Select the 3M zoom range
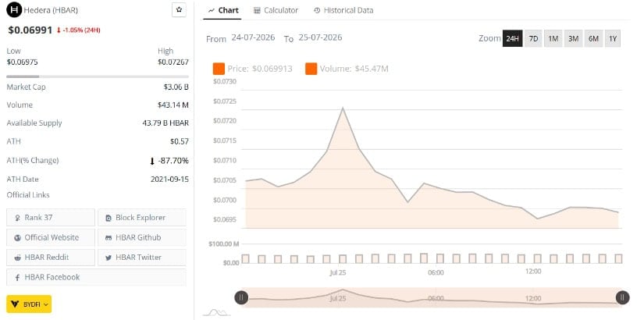 [574, 38]
